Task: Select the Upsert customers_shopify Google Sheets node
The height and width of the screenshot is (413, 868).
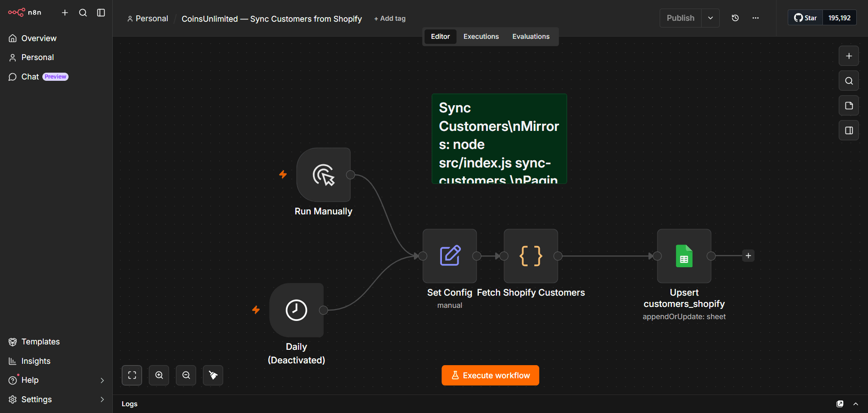Action: 684,256
